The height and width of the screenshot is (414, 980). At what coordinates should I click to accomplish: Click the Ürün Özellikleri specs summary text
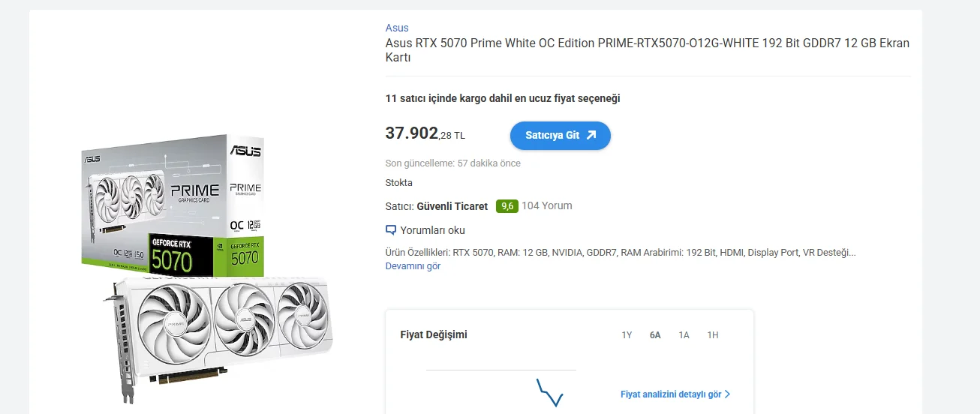(x=620, y=253)
